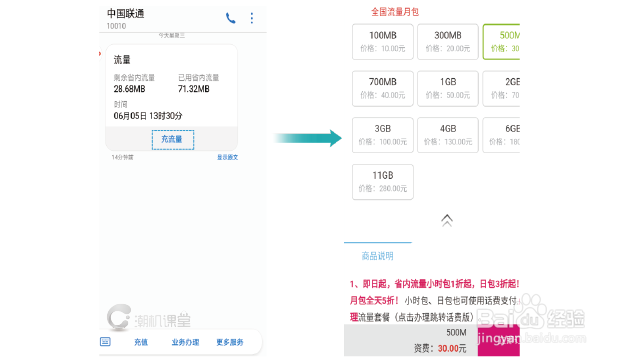Viewport: 622px width, 360px height.
Task: Click the 中国联通 contact name
Action: click(x=125, y=13)
